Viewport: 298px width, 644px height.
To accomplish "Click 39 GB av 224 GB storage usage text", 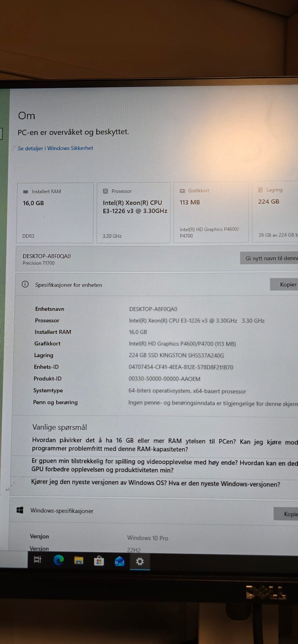I will pyautogui.click(x=278, y=235).
